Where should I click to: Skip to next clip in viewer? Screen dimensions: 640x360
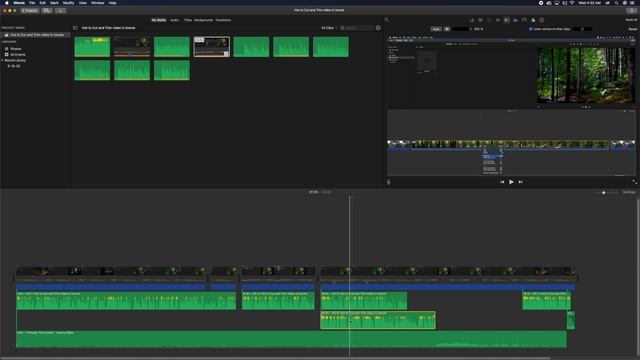[520, 182]
